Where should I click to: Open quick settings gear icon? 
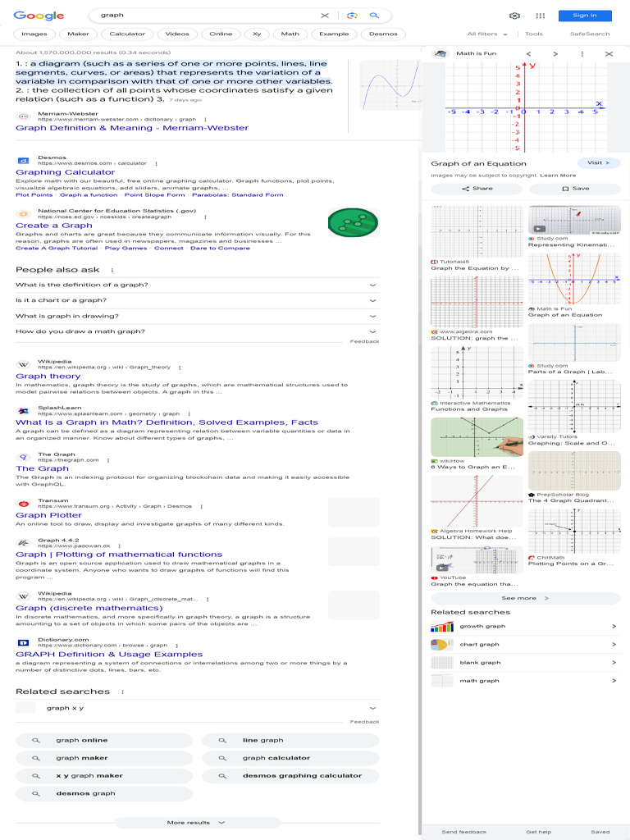515,16
